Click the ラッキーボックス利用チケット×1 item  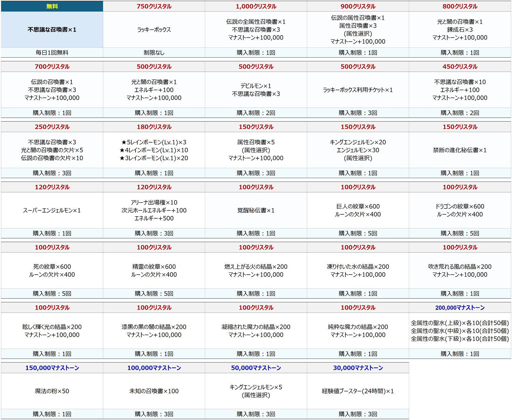(x=358, y=90)
